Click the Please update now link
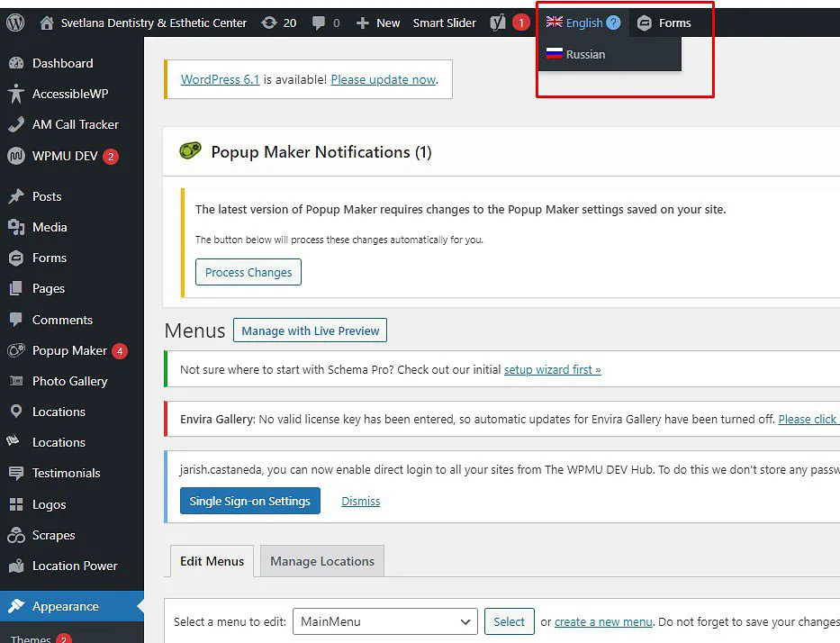 click(x=383, y=79)
